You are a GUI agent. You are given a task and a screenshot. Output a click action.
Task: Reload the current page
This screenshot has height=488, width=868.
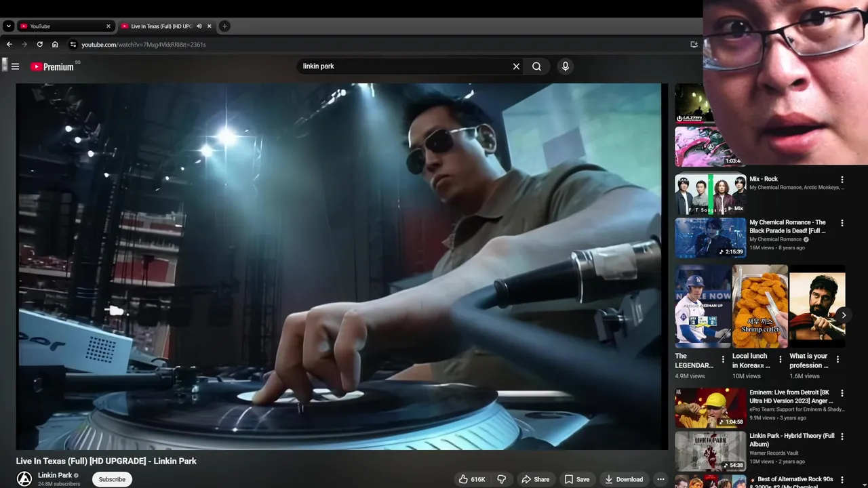[x=40, y=45]
